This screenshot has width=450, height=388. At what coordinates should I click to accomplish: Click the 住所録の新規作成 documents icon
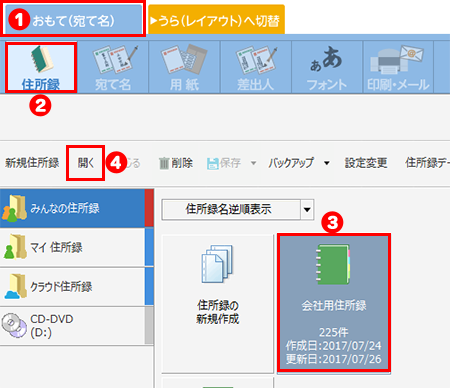pyautogui.click(x=217, y=264)
